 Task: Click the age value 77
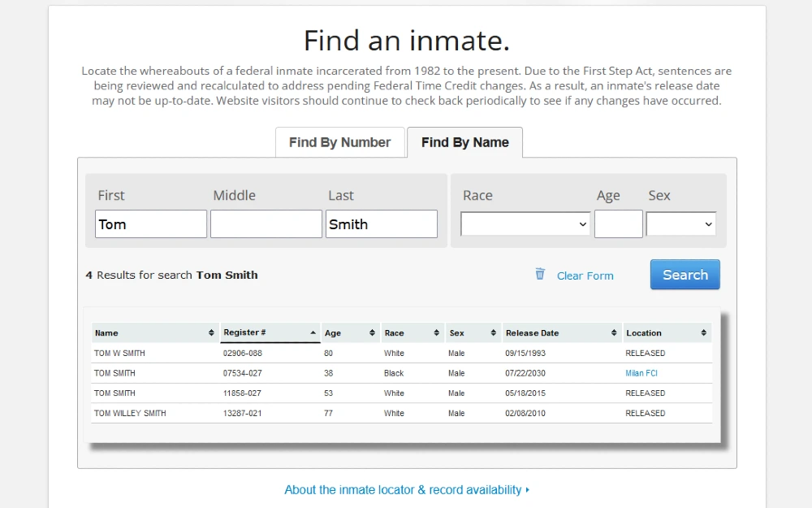328,413
